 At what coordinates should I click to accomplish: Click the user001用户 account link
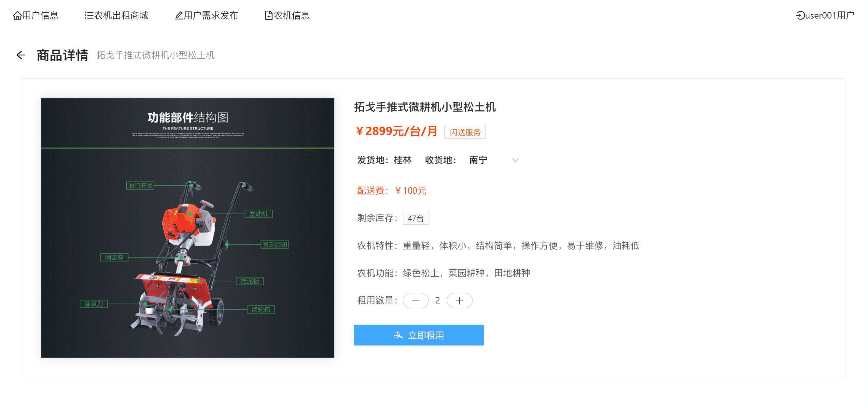pyautogui.click(x=829, y=16)
